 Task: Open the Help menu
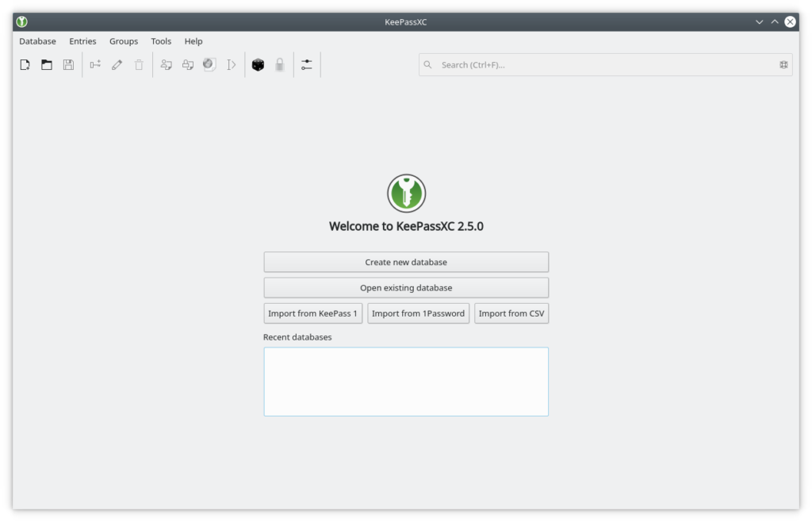(x=193, y=41)
